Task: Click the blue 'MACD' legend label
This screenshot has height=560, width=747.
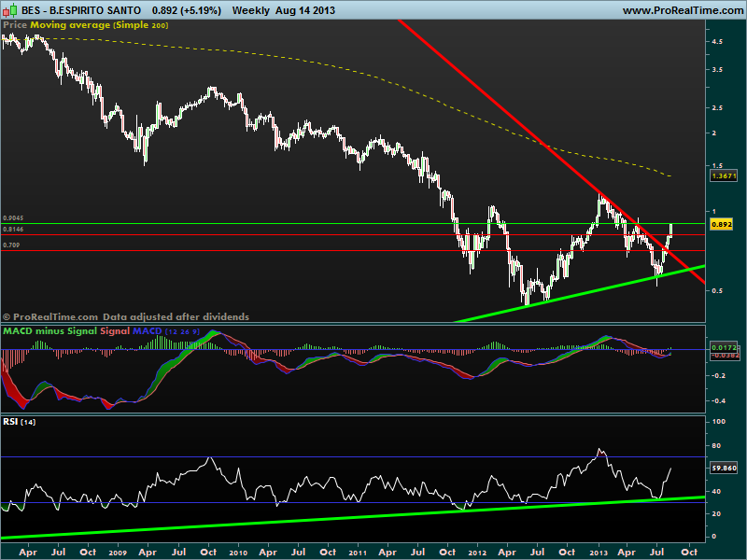Action: point(147,331)
